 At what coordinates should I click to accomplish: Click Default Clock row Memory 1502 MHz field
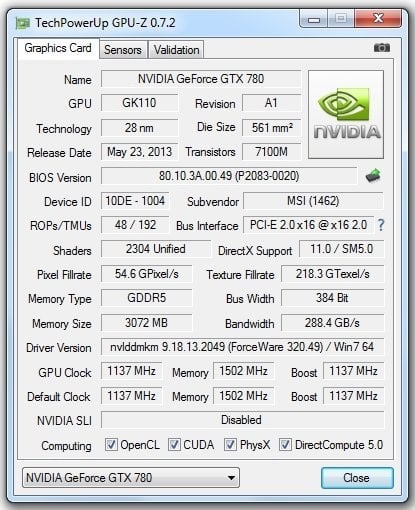244,396
